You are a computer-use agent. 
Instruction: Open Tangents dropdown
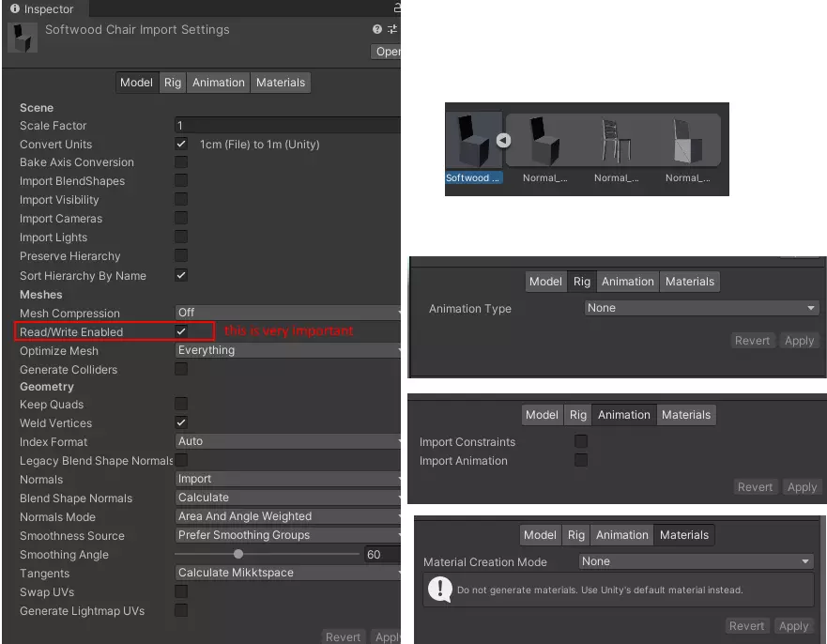(288, 573)
